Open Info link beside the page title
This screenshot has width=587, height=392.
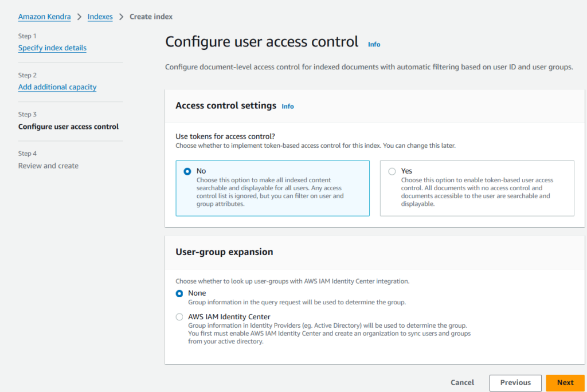coord(374,44)
